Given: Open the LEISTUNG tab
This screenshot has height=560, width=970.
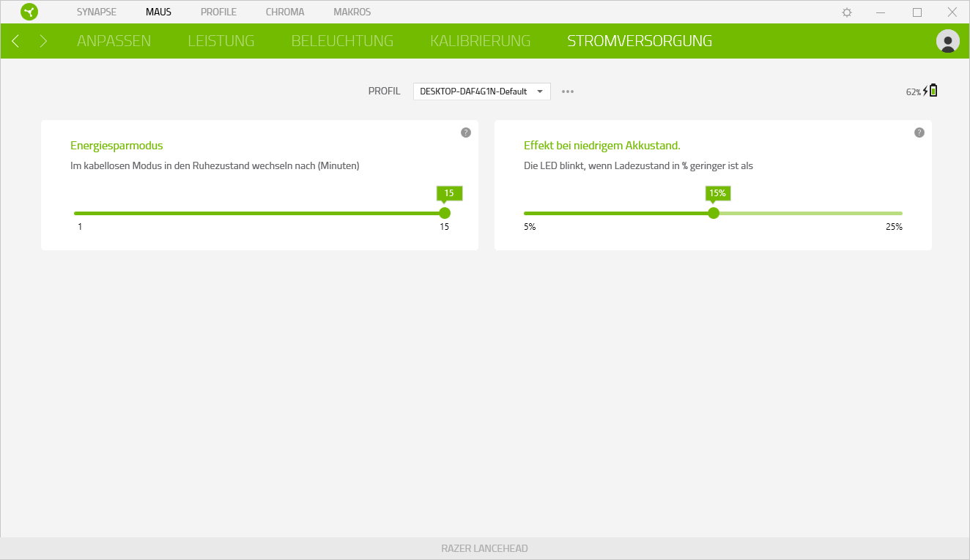Looking at the screenshot, I should [221, 41].
